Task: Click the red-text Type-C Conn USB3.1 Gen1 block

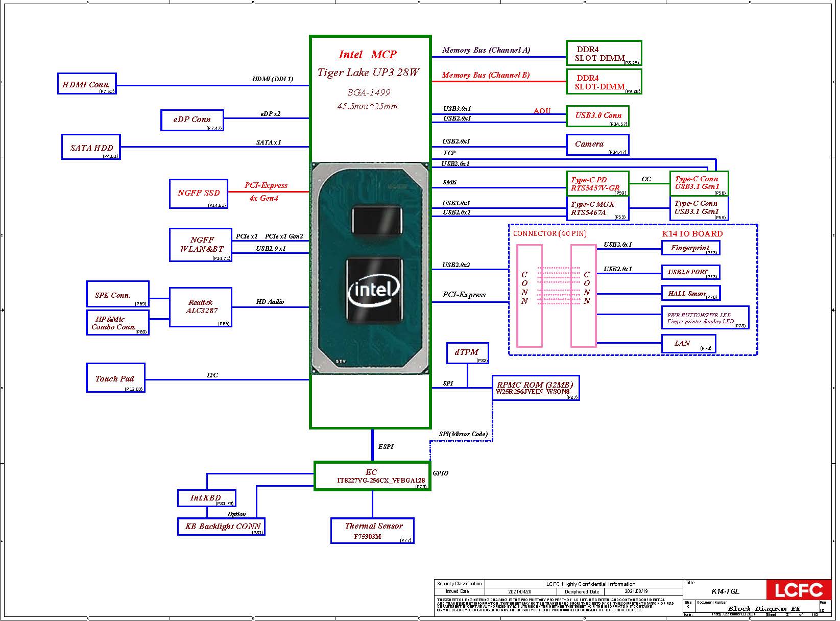Action: (699, 184)
